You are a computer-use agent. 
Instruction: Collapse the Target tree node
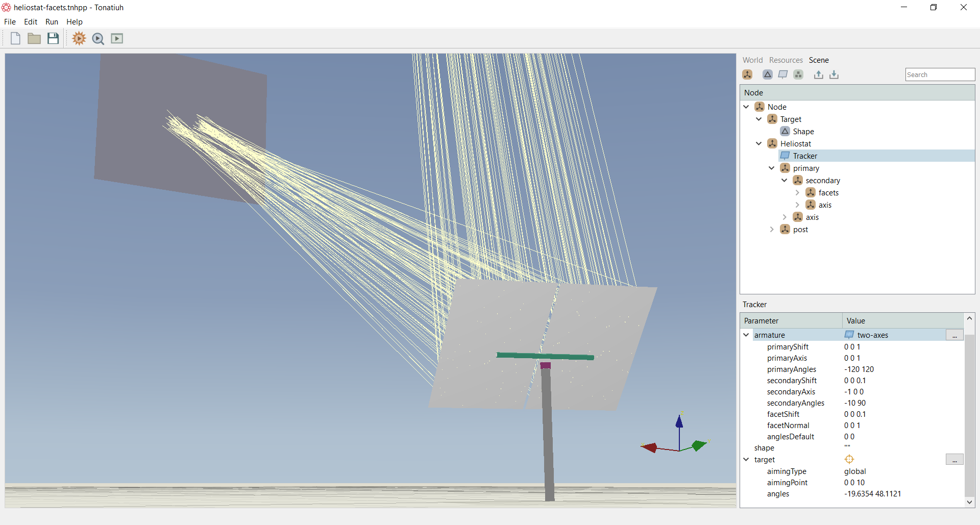point(759,119)
